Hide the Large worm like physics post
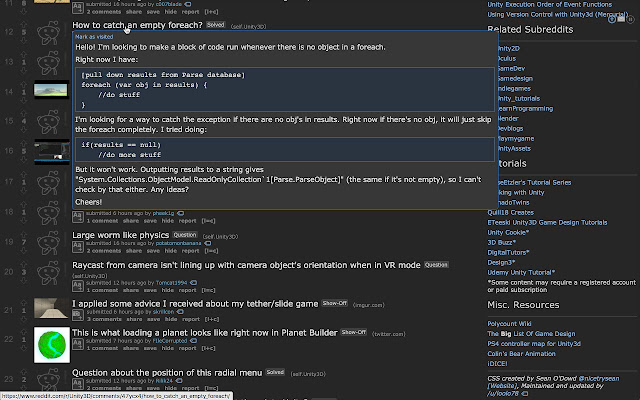The width and height of the screenshot is (640, 400). [171, 251]
